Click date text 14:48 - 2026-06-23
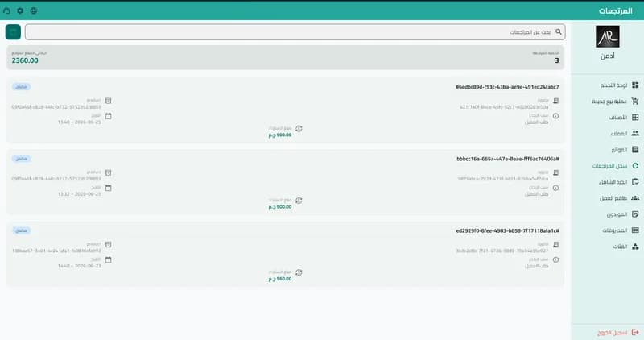 click(79, 266)
